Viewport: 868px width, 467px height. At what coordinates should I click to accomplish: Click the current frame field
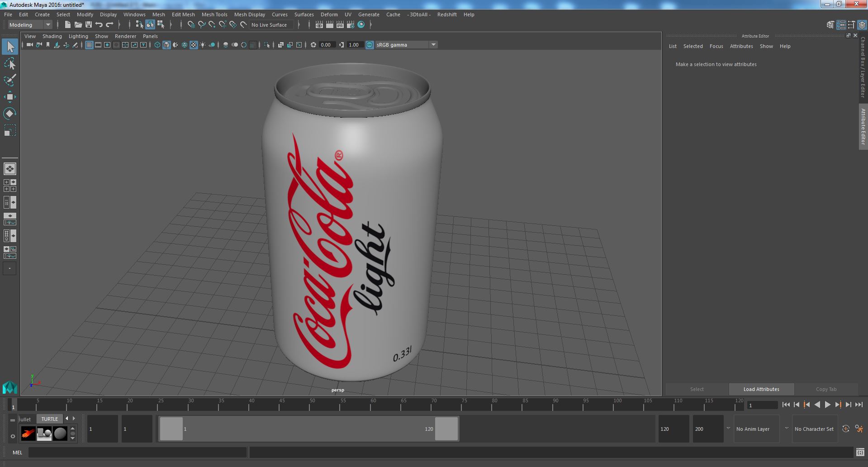click(762, 405)
